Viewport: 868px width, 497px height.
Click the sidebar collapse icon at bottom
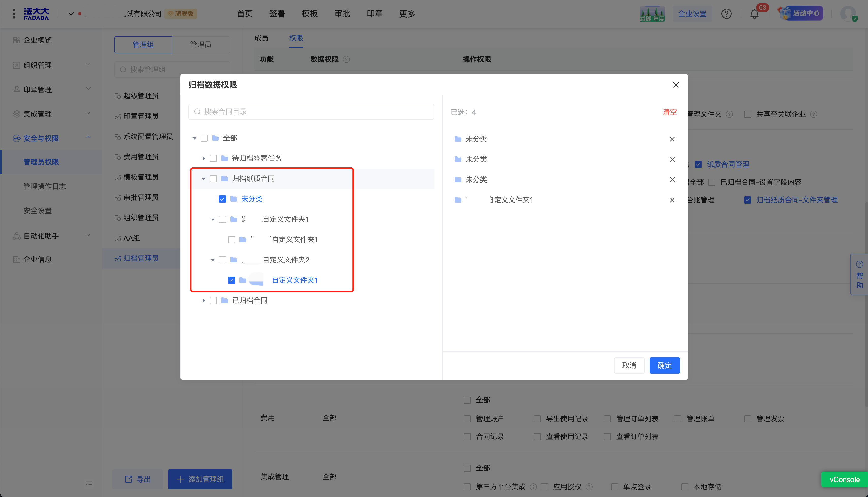pos(89,484)
